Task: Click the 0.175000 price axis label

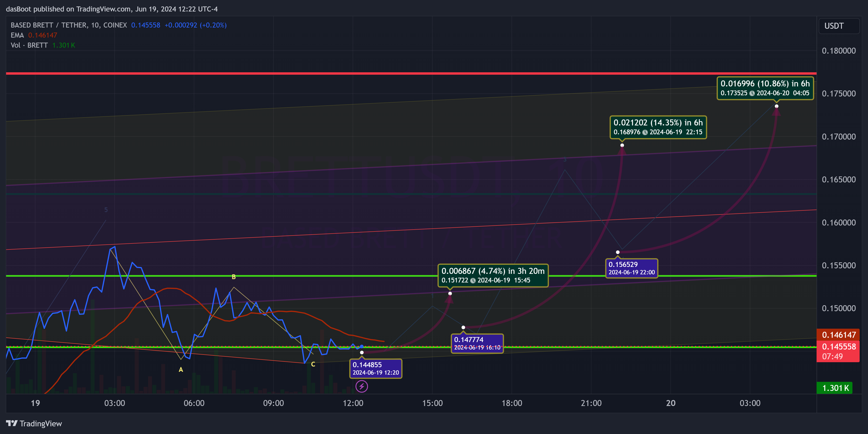Action: 839,93
